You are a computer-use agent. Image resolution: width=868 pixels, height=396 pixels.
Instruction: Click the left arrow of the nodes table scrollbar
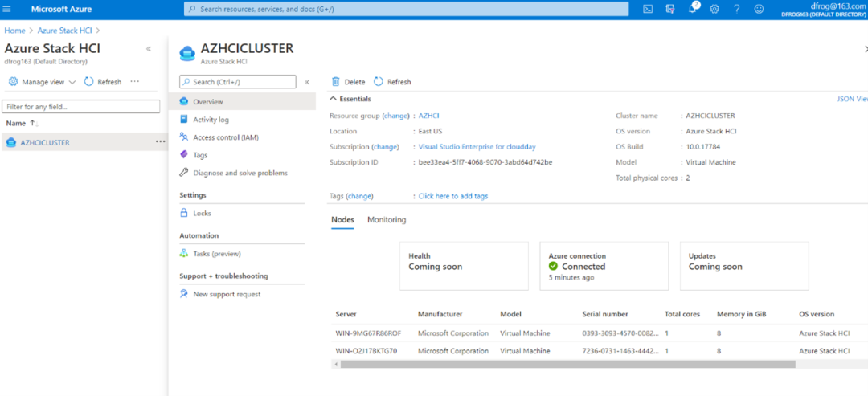click(x=335, y=364)
